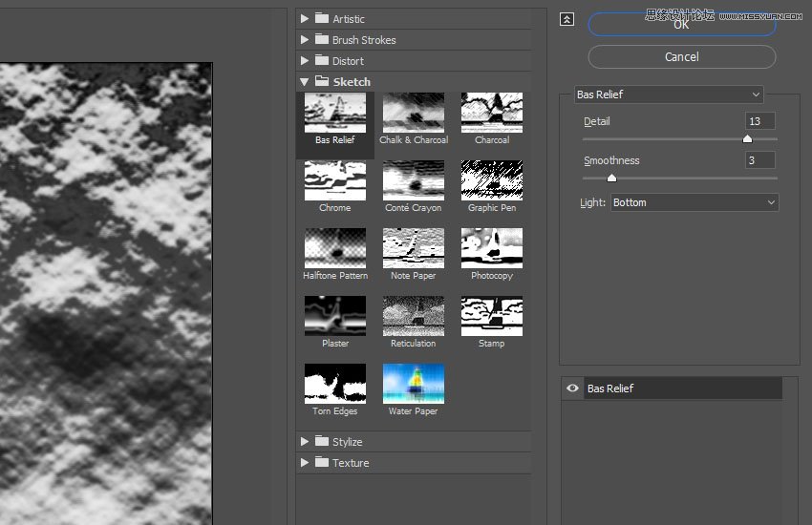Open the Bas Relief filter type dropdown
This screenshot has width=812, height=525.
tap(669, 94)
